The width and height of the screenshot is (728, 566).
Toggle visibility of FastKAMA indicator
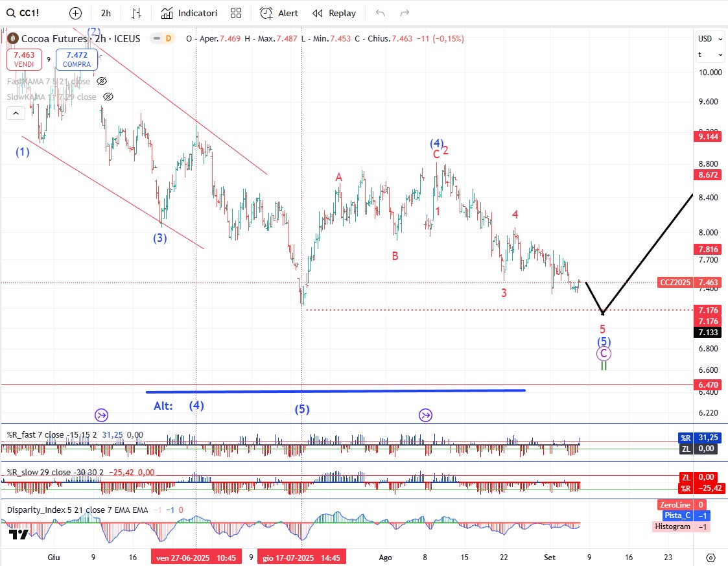pos(102,81)
